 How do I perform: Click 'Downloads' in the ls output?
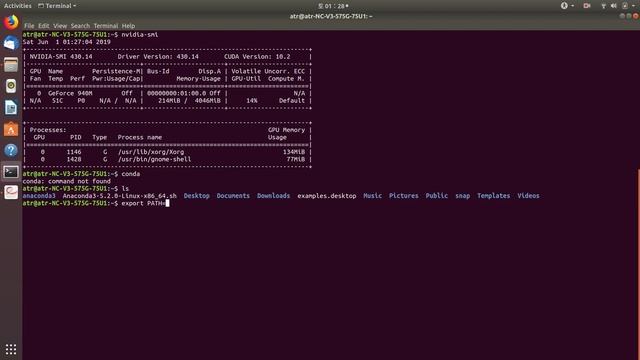[273, 196]
